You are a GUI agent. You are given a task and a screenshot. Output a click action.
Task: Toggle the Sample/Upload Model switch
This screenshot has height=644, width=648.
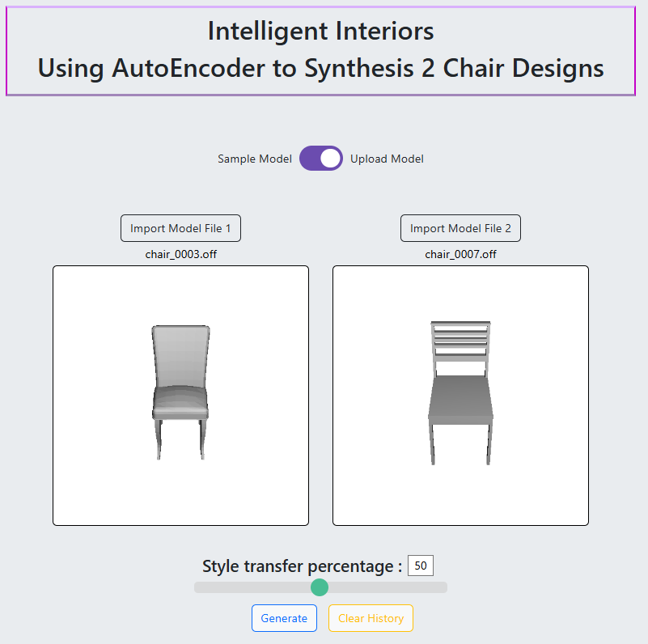[x=320, y=159]
